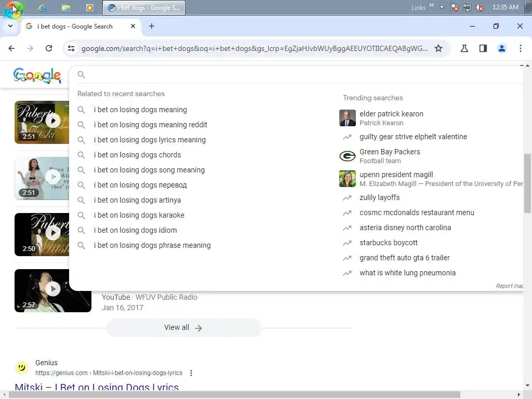
Task: Open the tab search dropdown arrow
Action: [x=10, y=26]
